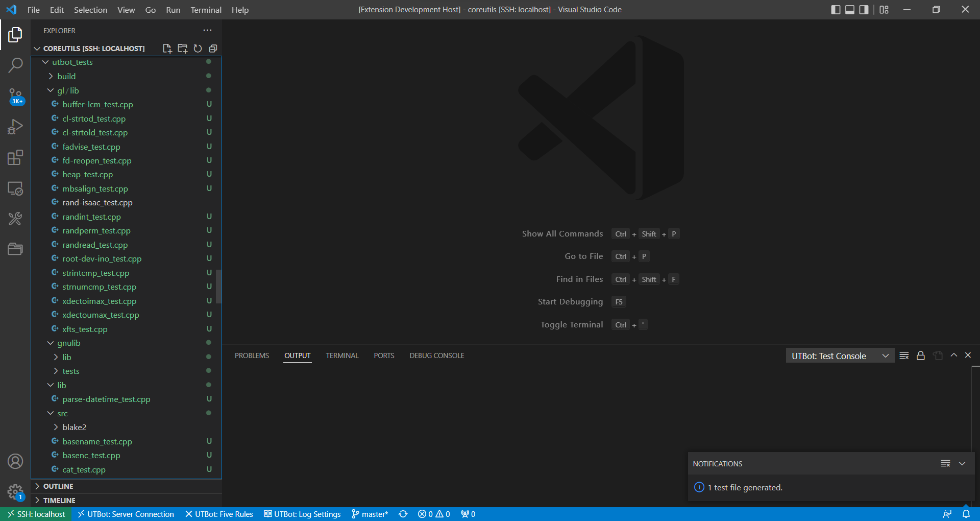Open the Help menu
Viewport: 980px width, 521px height.
point(240,10)
